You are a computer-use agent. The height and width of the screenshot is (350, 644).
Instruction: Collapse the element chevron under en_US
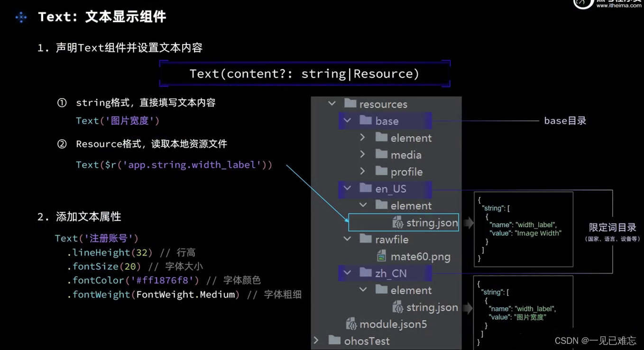point(363,205)
